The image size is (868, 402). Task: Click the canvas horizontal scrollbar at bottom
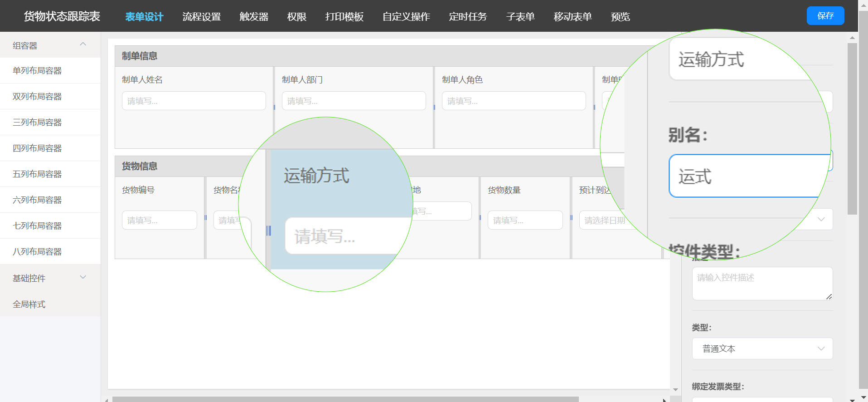[345, 399]
